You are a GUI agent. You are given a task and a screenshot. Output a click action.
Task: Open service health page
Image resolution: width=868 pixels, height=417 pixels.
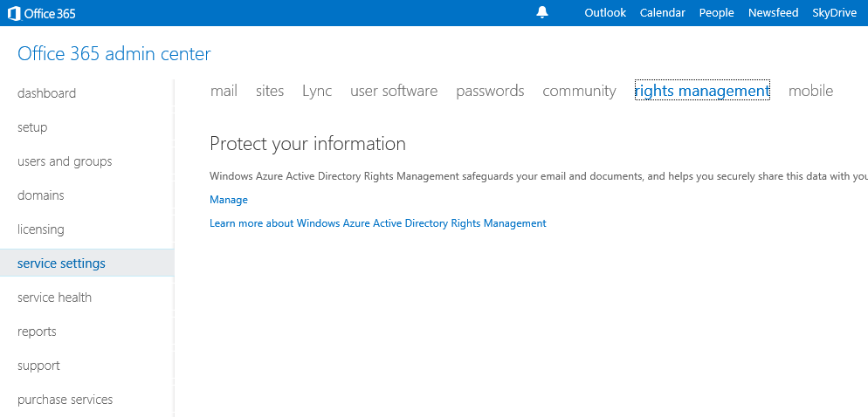point(54,297)
